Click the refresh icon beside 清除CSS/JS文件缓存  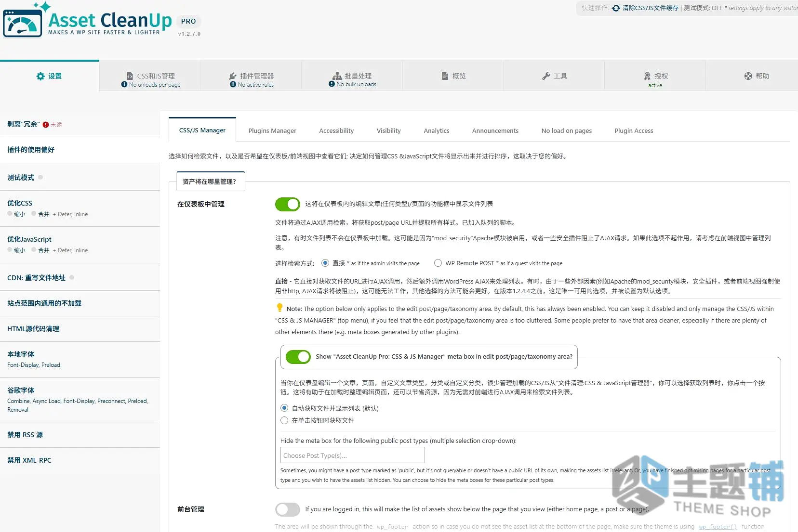(616, 8)
